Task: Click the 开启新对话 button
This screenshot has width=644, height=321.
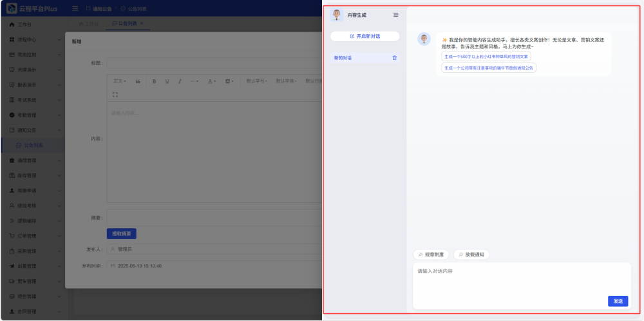Action: [x=365, y=36]
